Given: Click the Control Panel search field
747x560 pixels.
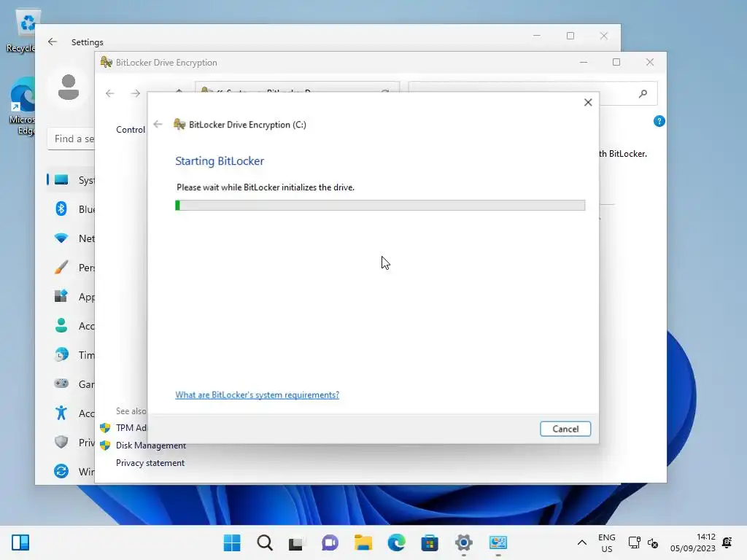Looking at the screenshot, I should pos(533,94).
